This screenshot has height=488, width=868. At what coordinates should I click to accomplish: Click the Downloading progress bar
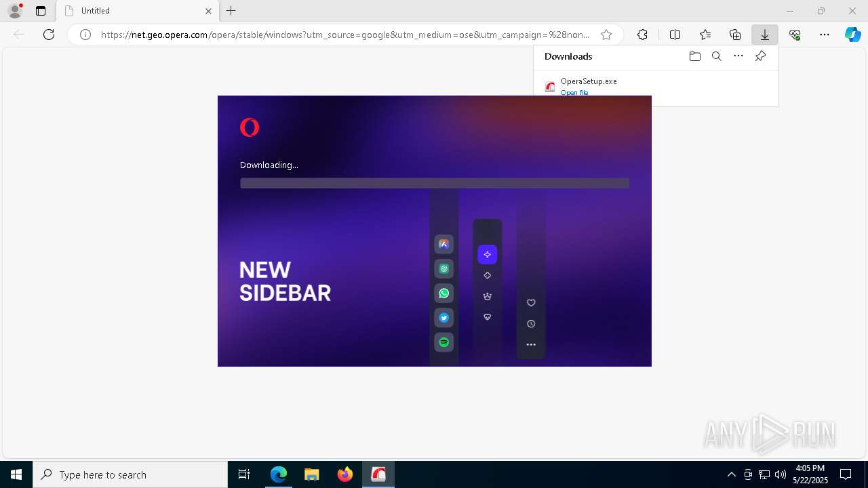[x=435, y=183]
